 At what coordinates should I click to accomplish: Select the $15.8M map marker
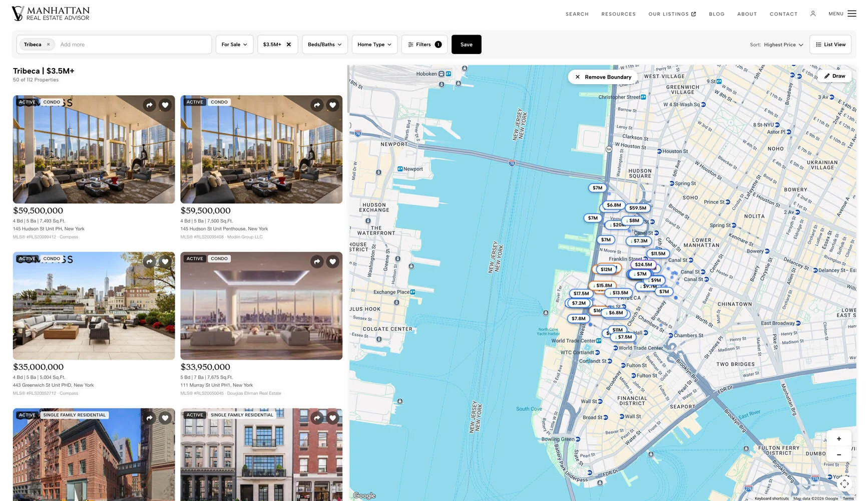click(x=602, y=286)
